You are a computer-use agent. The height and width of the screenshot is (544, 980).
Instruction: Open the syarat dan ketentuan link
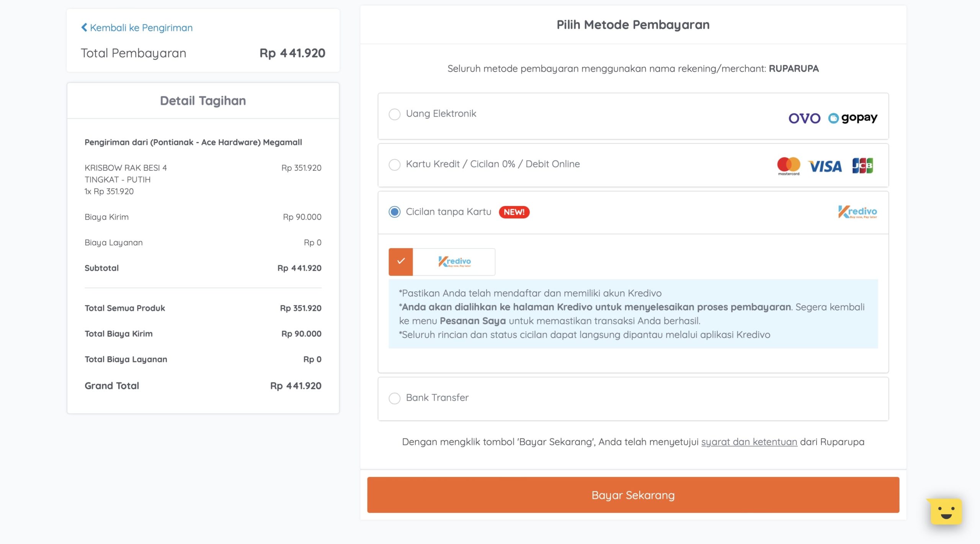click(749, 442)
